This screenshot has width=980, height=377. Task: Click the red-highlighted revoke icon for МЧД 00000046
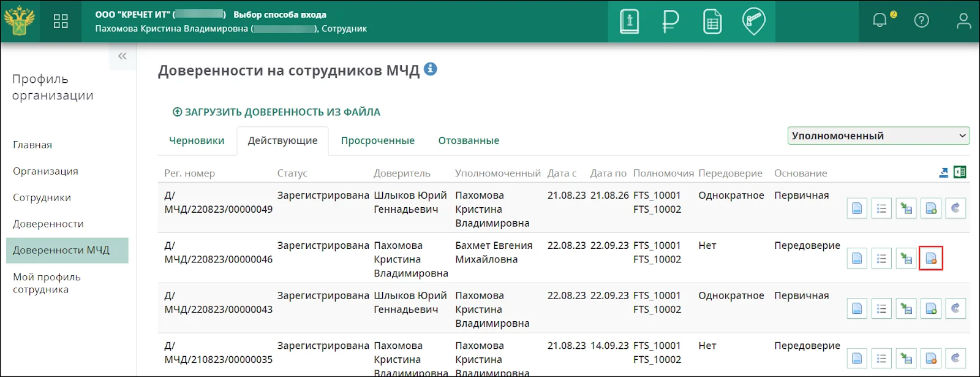[930, 259]
